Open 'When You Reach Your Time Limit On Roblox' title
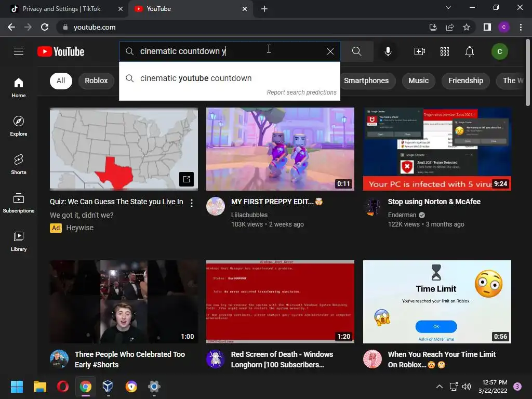This screenshot has height=399, width=532. coord(442,360)
